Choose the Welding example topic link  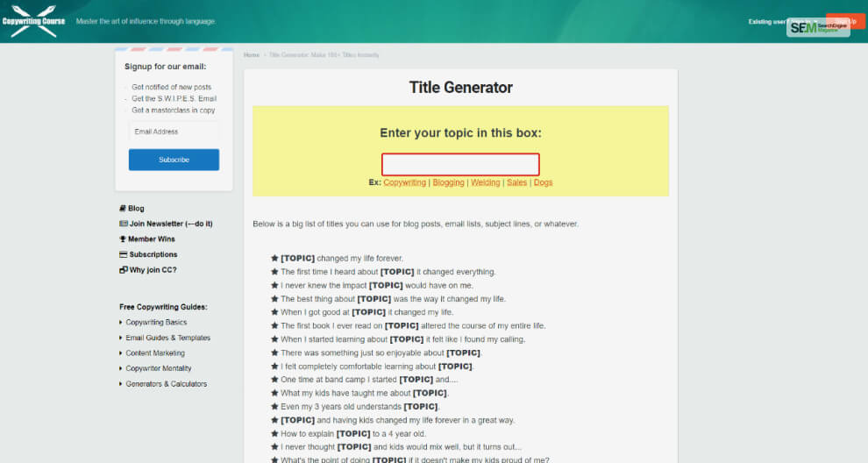pyautogui.click(x=485, y=182)
